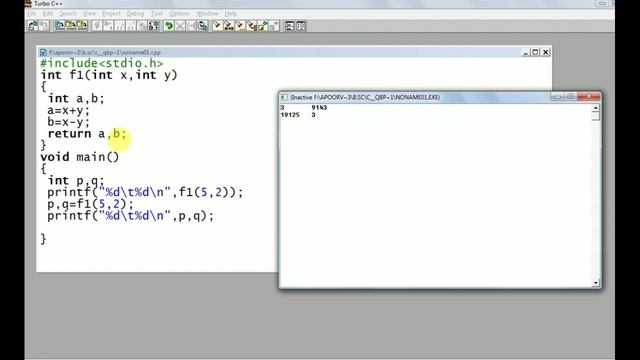Click the 'int f1(int x,int y)' line
Image resolution: width=640 pixels, height=360 pixels.
pyautogui.click(x=109, y=75)
